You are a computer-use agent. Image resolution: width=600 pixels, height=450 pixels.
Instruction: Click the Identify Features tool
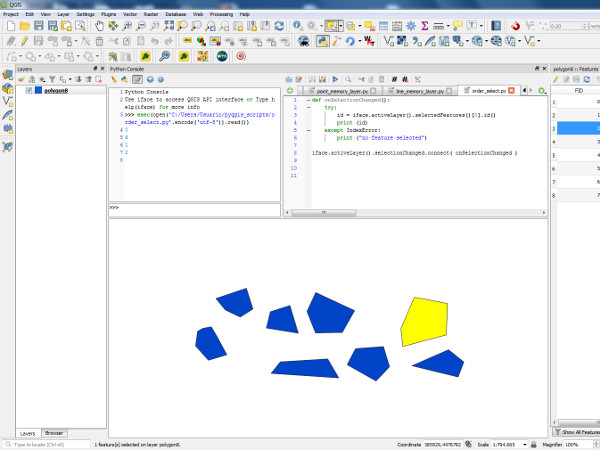click(297, 26)
